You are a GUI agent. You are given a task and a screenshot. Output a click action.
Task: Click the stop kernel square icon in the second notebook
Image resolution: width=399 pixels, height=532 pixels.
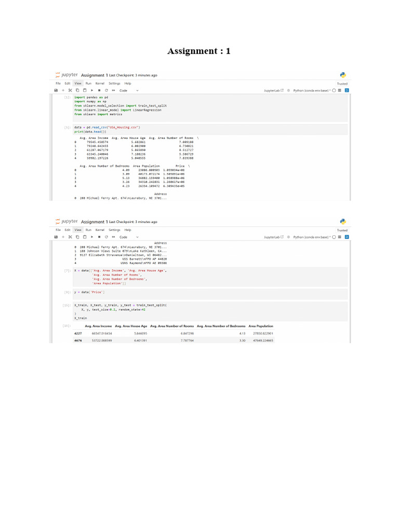tap(99, 237)
